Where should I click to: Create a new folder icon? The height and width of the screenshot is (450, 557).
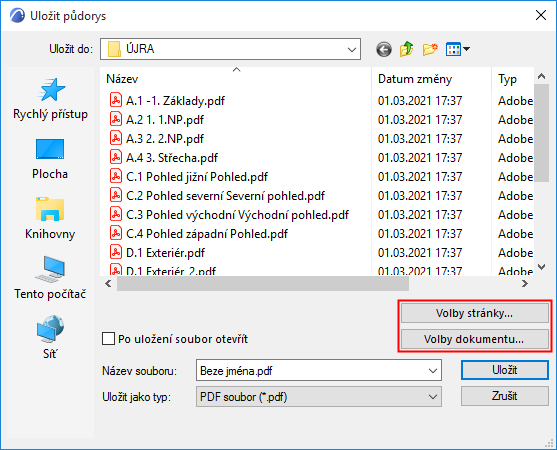430,49
